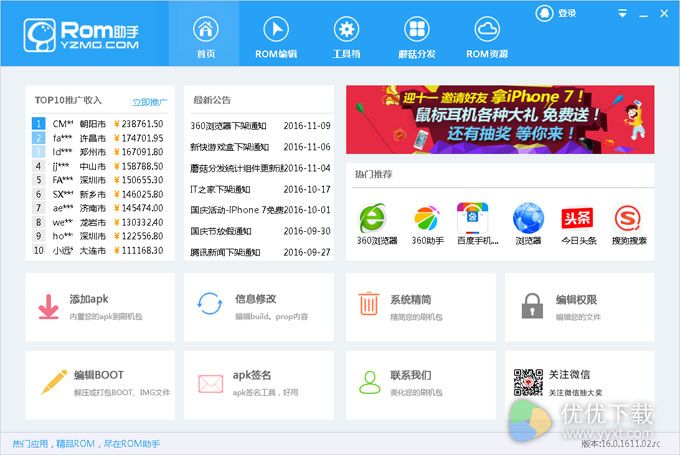Select rank 2 row fa*** 许昌市
Screen dimensions: 680x455
[98, 138]
